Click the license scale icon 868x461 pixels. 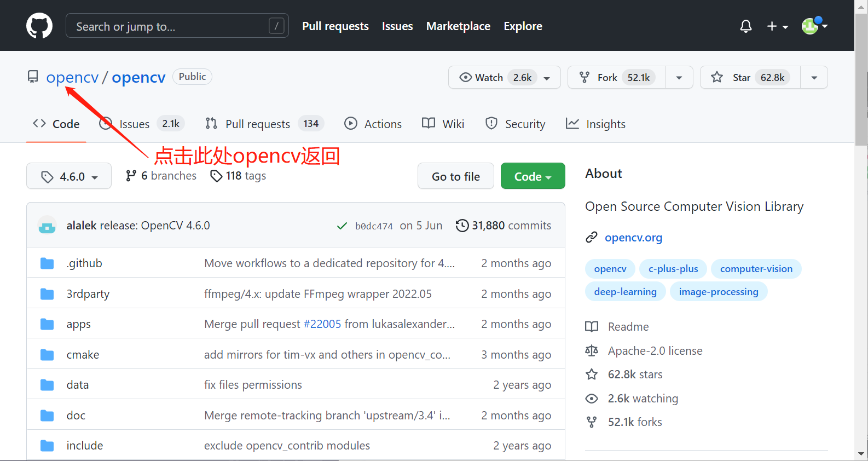pos(592,350)
